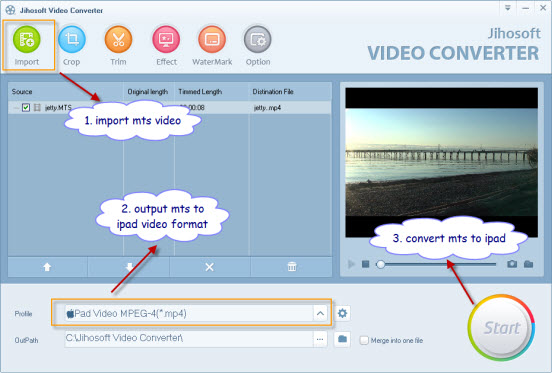Click the OutPath text field
552x373 pixels.
(x=189, y=339)
